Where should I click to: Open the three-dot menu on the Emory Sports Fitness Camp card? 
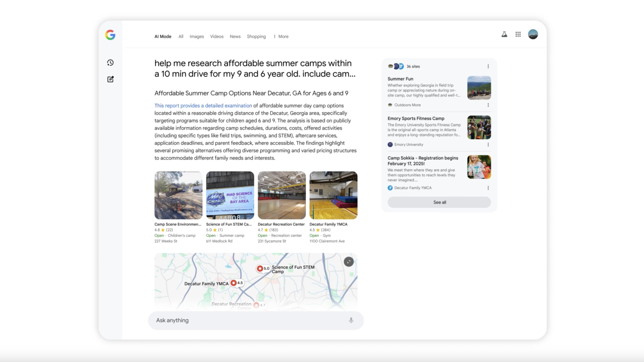pos(488,144)
